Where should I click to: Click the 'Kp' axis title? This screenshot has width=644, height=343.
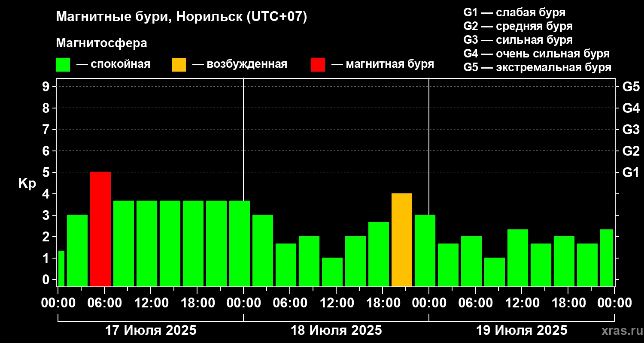27,183
